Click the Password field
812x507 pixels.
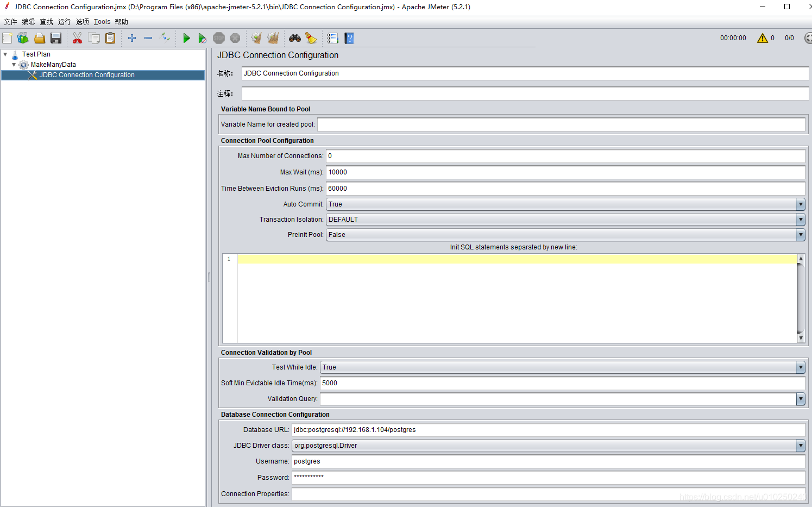[549, 478]
